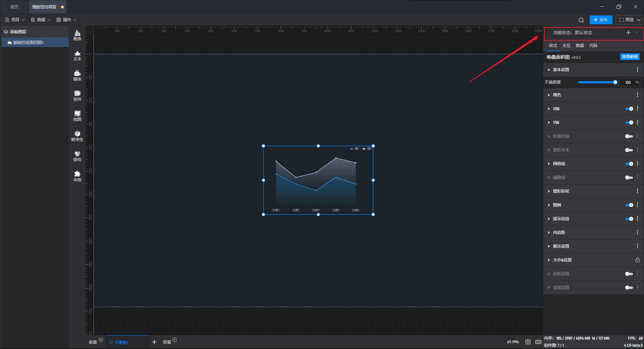Image resolution: width=644 pixels, height=349 pixels.
Task: Expand the 内边距 section
Action: tap(549, 233)
